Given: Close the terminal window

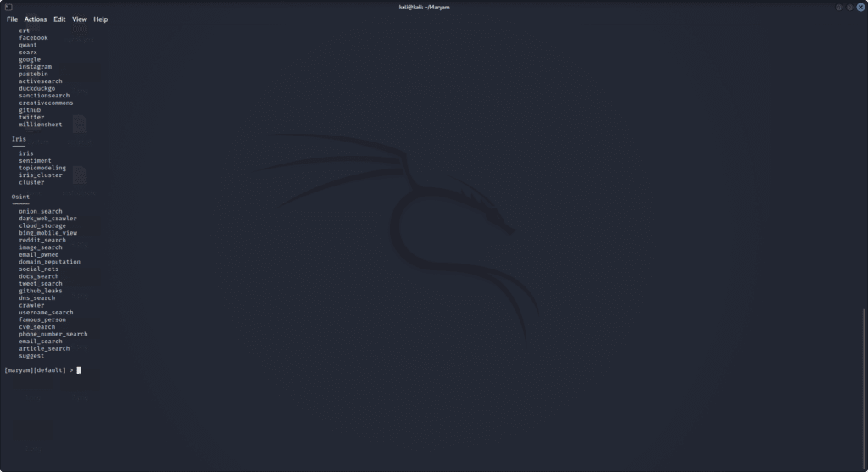Looking at the screenshot, I should click(860, 7).
